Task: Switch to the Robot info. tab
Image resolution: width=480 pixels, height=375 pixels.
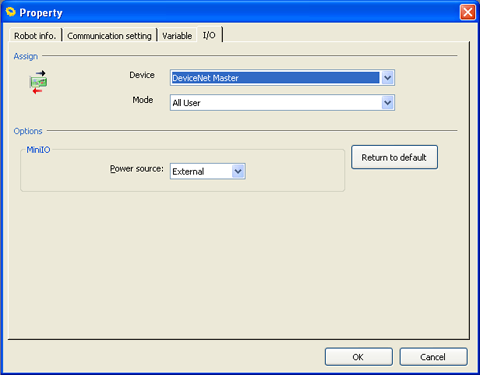Action: pos(35,35)
